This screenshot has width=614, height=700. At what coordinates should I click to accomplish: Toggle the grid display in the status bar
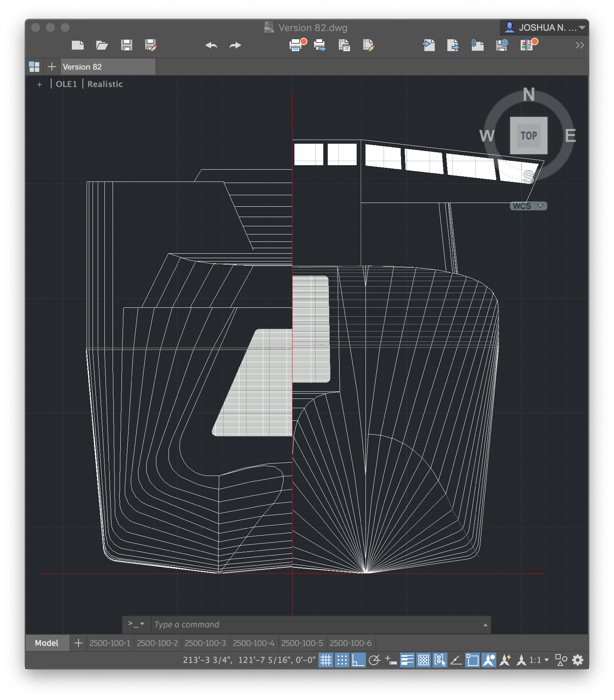coord(326,660)
